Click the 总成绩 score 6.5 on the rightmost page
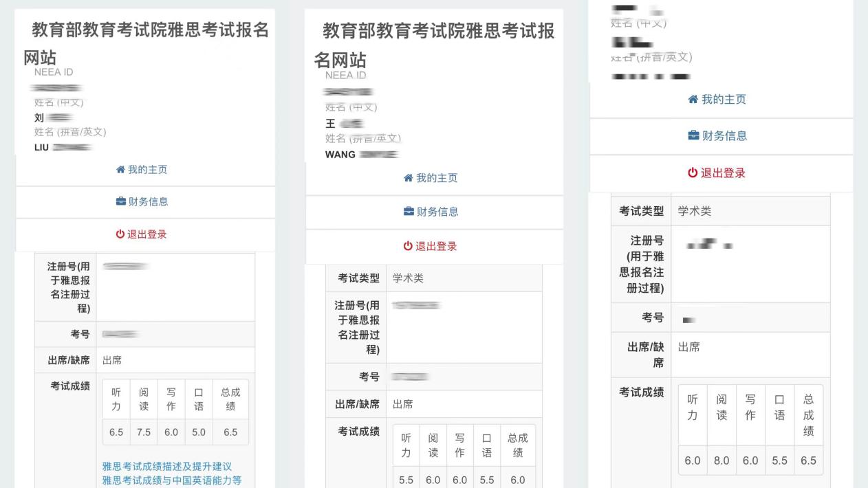 click(808, 461)
